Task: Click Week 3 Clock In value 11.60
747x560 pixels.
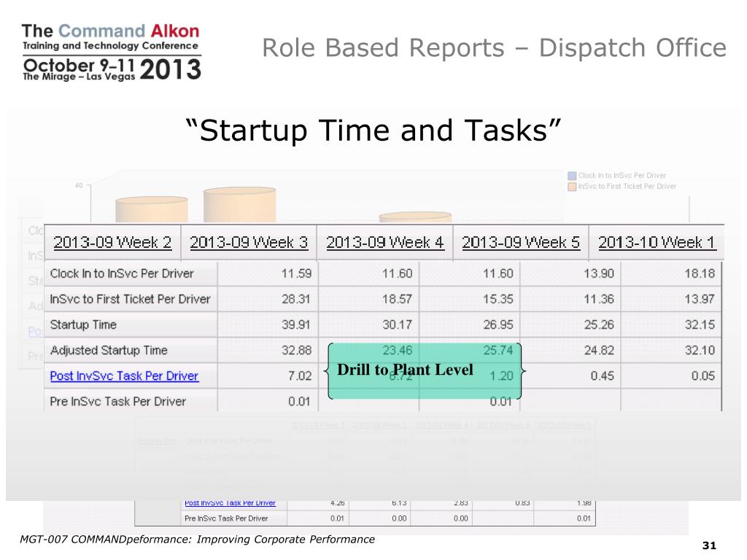Action: [x=397, y=274]
